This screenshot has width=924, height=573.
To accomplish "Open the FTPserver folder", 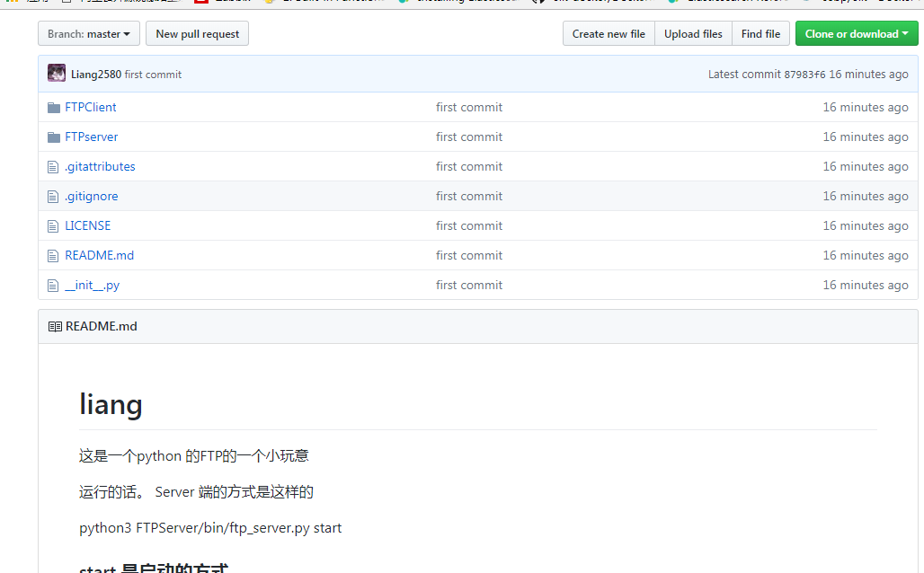I will coord(92,137).
